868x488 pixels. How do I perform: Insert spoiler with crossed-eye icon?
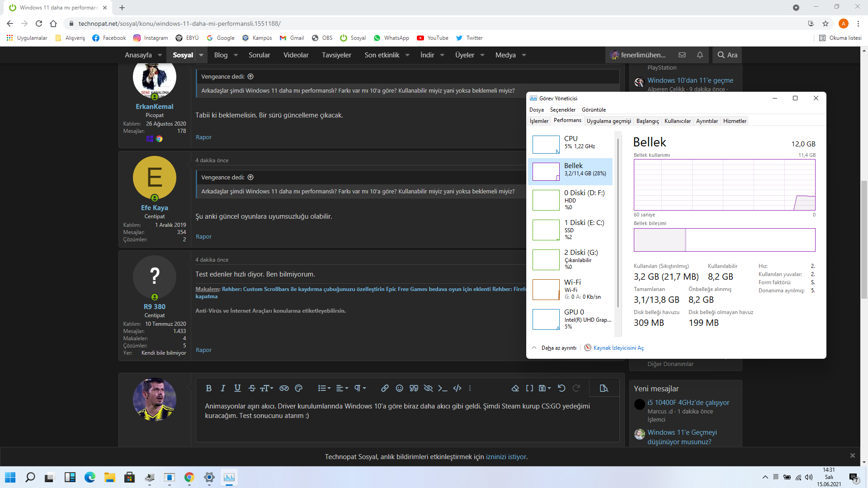tap(428, 388)
